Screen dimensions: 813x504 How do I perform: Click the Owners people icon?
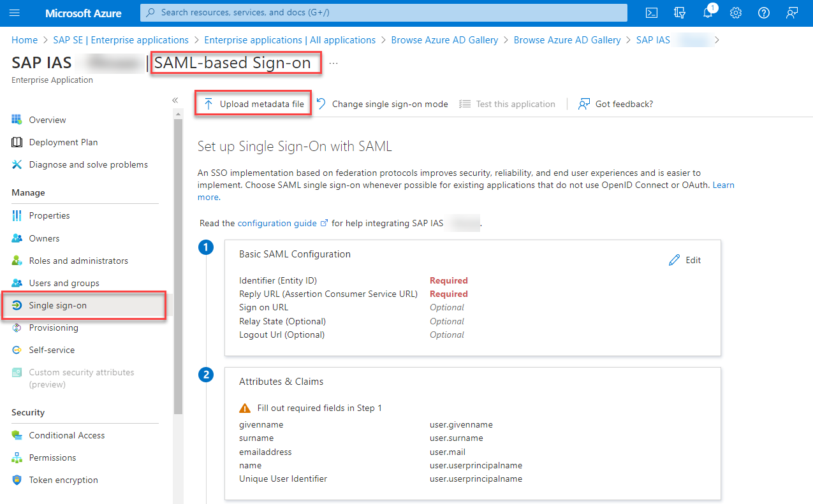17,238
